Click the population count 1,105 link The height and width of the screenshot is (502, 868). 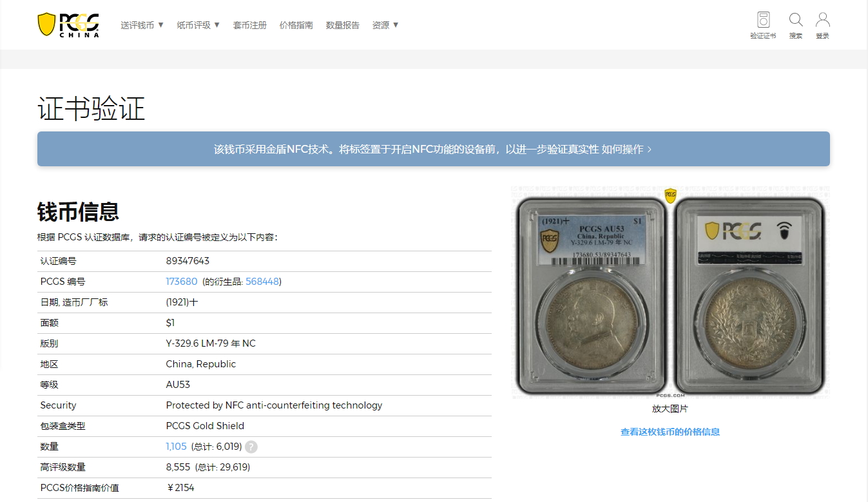[176, 447]
